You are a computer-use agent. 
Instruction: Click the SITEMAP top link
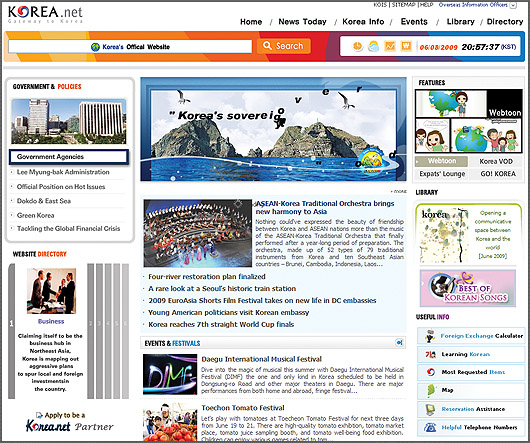[x=404, y=5]
